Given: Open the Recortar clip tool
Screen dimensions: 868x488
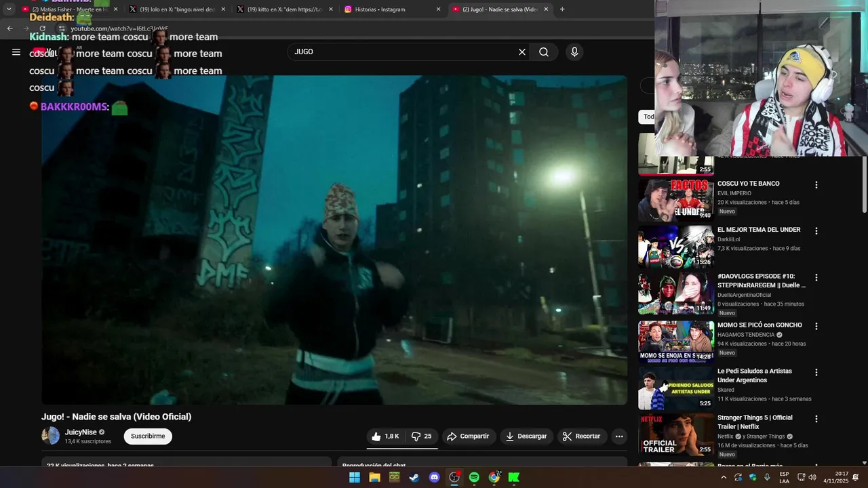Looking at the screenshot, I should (x=582, y=436).
